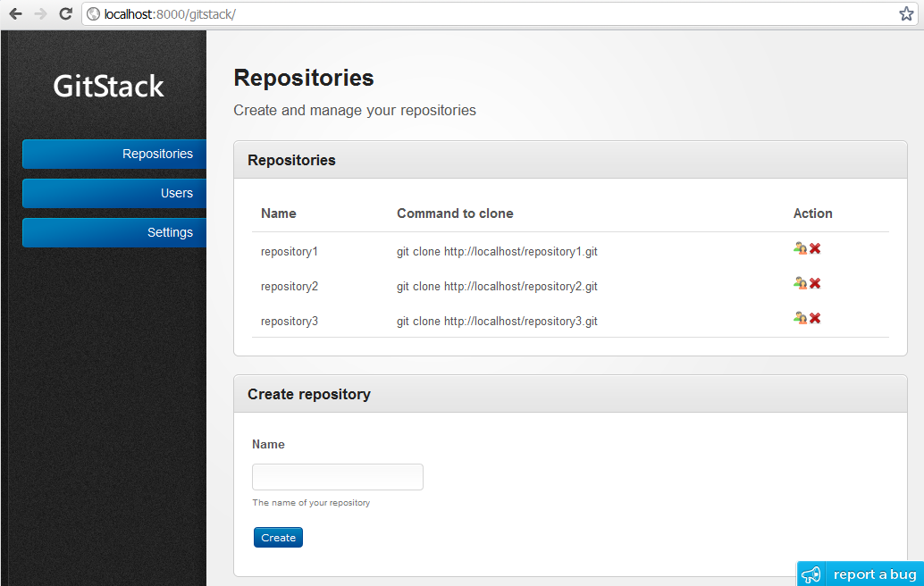Manage users for repository1
The image size is (924, 586).
(x=800, y=248)
